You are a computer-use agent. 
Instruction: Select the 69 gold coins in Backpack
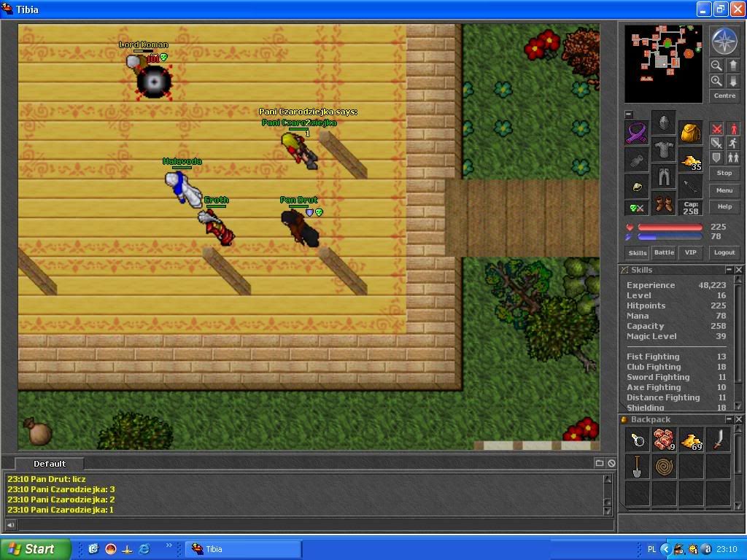691,440
